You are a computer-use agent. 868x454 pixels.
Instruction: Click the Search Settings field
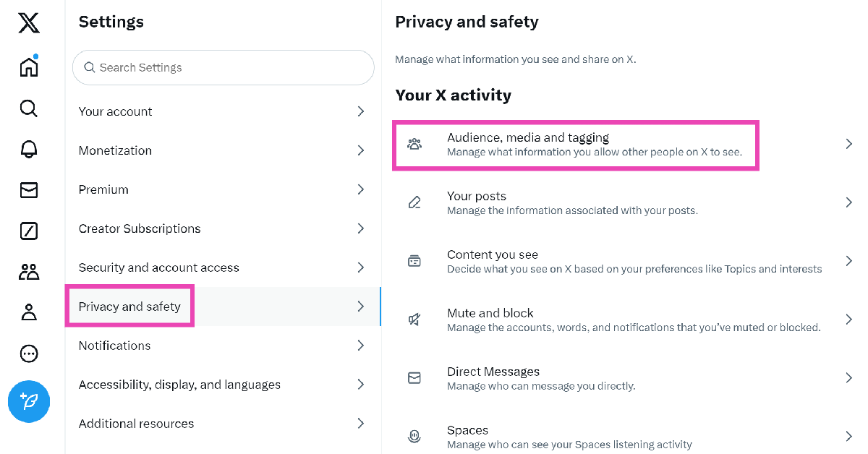[223, 67]
